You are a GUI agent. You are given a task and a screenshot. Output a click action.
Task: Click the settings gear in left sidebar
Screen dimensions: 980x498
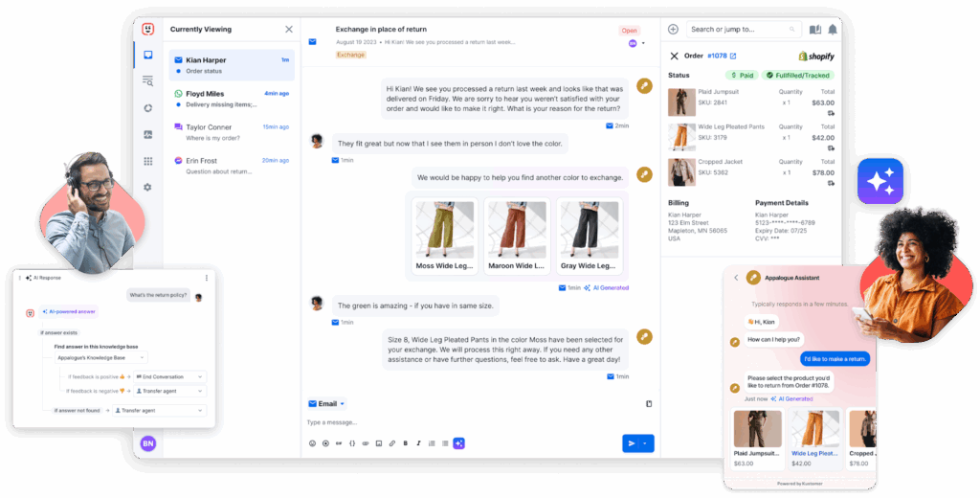click(147, 188)
